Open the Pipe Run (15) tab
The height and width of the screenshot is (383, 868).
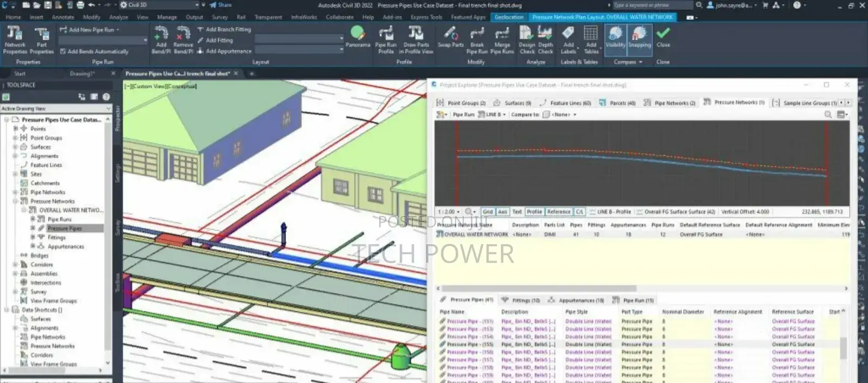(x=634, y=300)
